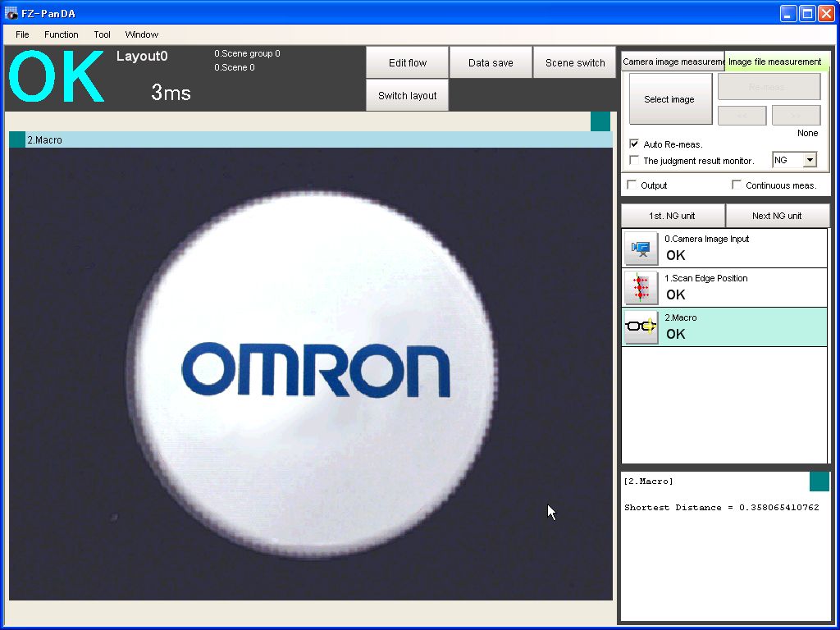Jump to the 1st. NG unit
Viewport: 840px width, 630px height.
(673, 216)
